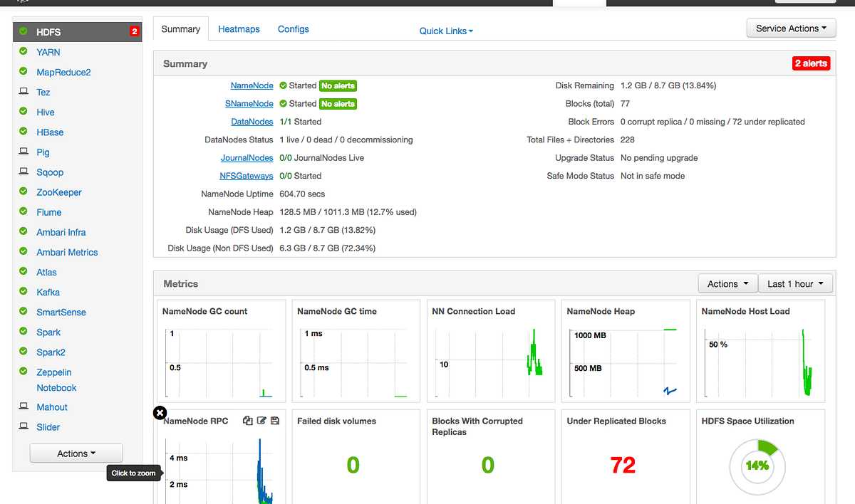Viewport: 855px width, 504px height.
Task: Click the HDFS Space Utilization donut gauge
Action: click(757, 466)
